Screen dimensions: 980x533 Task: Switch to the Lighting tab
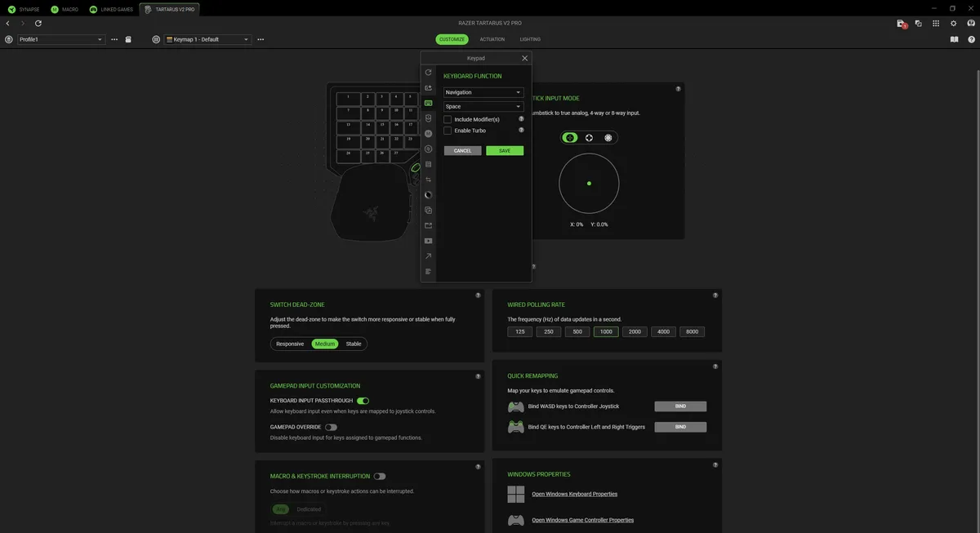coord(530,39)
